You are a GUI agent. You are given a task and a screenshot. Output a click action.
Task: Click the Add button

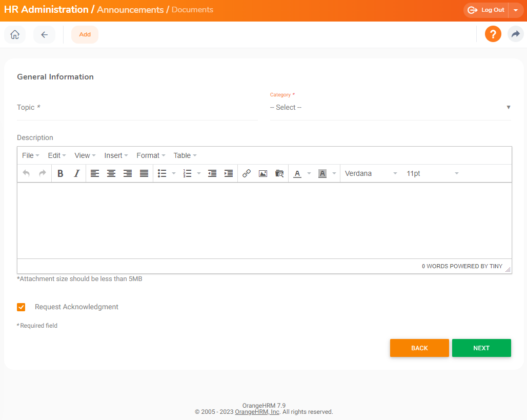[x=85, y=34]
